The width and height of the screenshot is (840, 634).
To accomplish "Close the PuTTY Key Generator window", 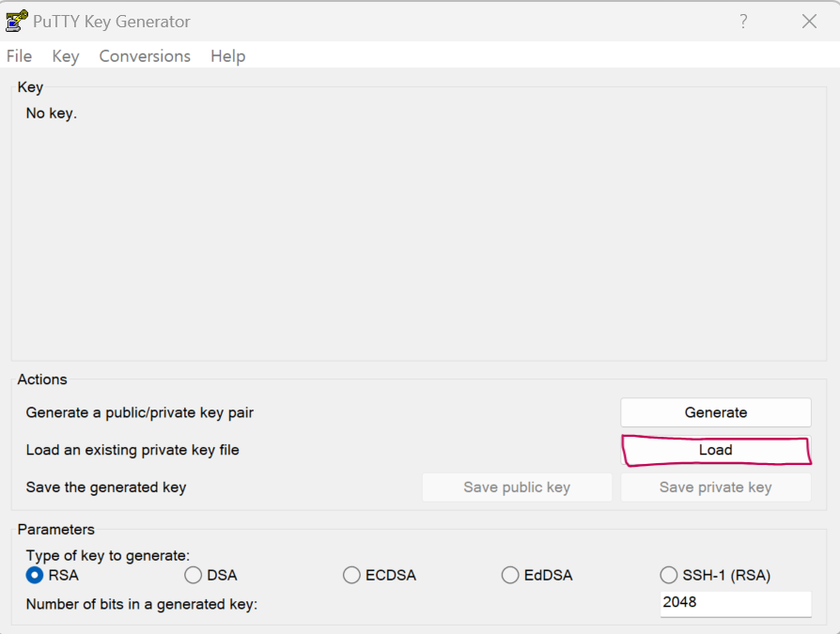I will point(809,22).
